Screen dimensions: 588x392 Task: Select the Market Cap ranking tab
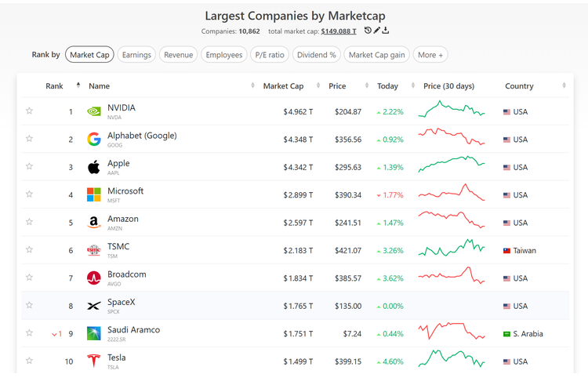[89, 55]
